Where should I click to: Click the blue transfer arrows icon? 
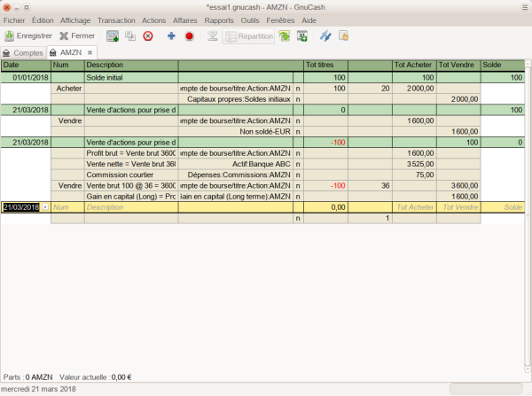(325, 36)
